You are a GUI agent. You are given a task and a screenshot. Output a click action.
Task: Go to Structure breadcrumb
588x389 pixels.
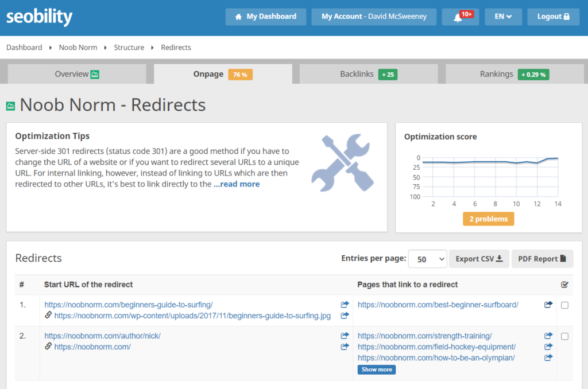tap(129, 48)
